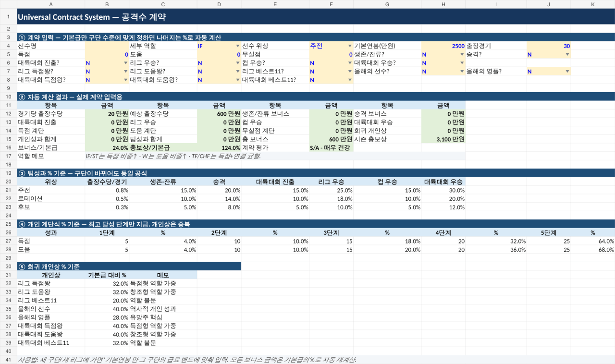Select the 유망주 핵심 memo cell
Viewport: 615px width, 364px height.
[163, 317]
